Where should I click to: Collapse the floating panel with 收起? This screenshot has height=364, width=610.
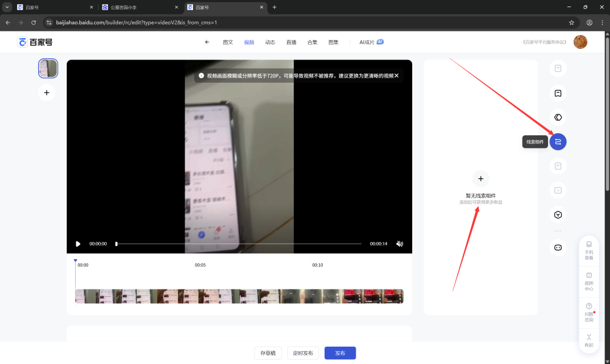click(x=589, y=340)
